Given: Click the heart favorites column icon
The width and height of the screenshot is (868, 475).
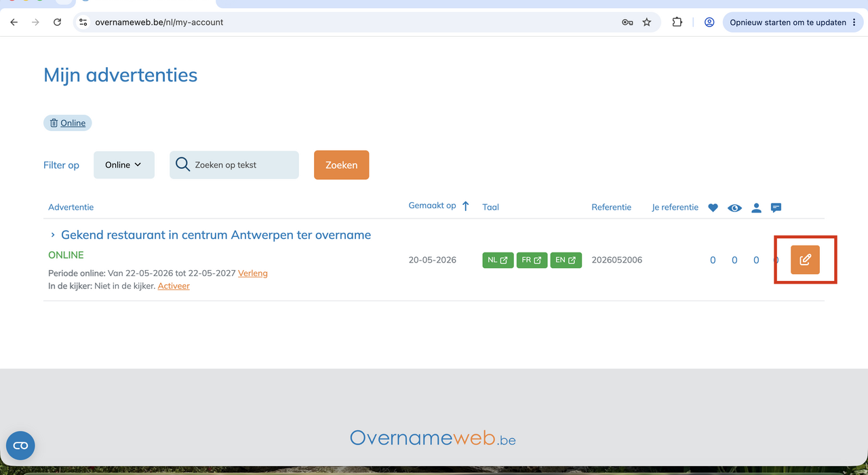Looking at the screenshot, I should [x=713, y=208].
